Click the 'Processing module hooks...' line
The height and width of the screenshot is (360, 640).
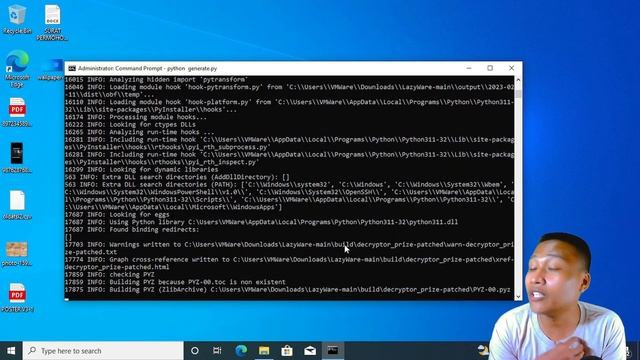(x=136, y=117)
